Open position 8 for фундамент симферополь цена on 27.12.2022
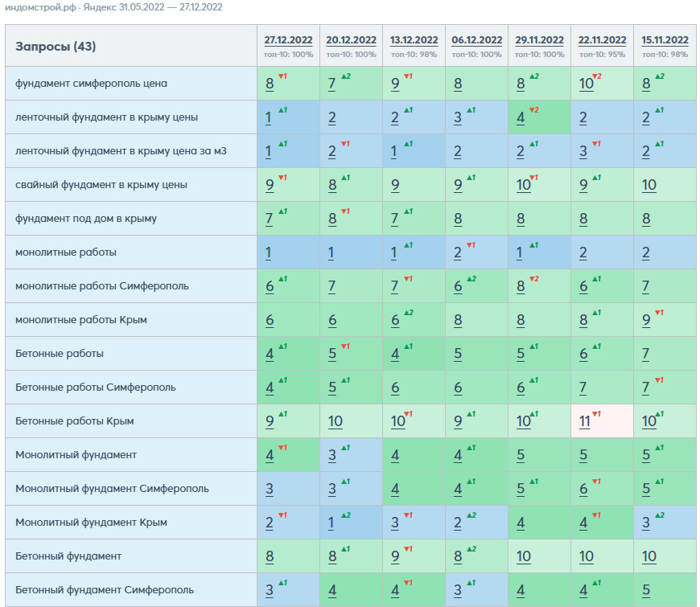700x607 pixels. coord(270,84)
